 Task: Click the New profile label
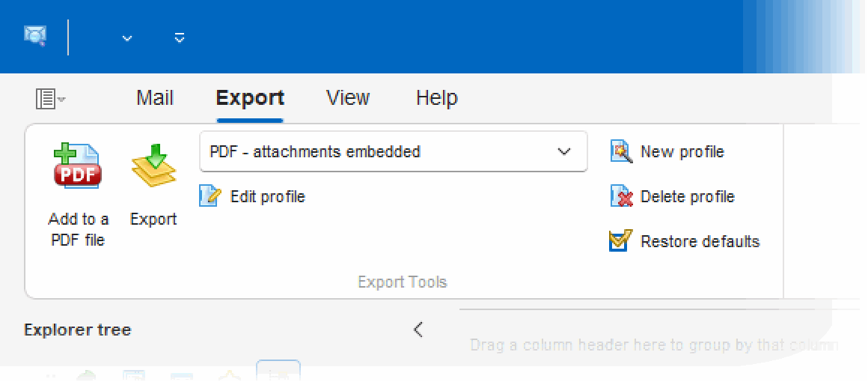pyautogui.click(x=682, y=151)
